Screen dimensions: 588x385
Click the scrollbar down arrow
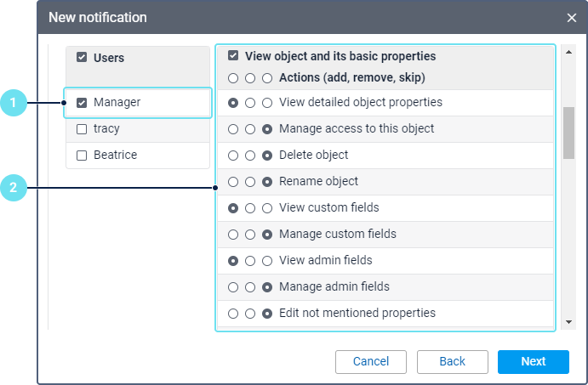(x=568, y=322)
